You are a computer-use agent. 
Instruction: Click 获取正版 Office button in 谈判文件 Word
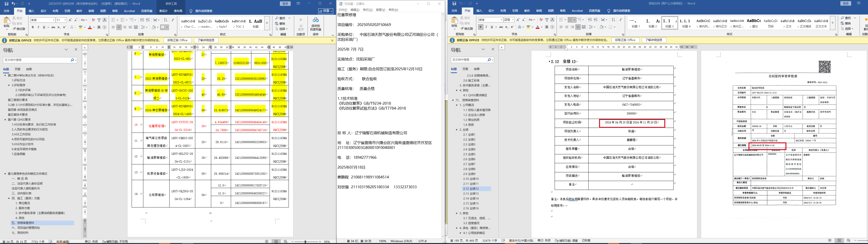(x=177, y=41)
